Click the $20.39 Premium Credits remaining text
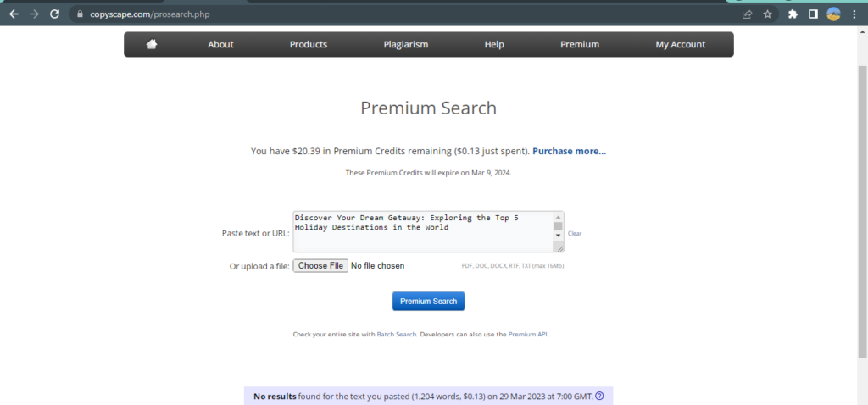The height and width of the screenshot is (405, 868). [x=390, y=151]
